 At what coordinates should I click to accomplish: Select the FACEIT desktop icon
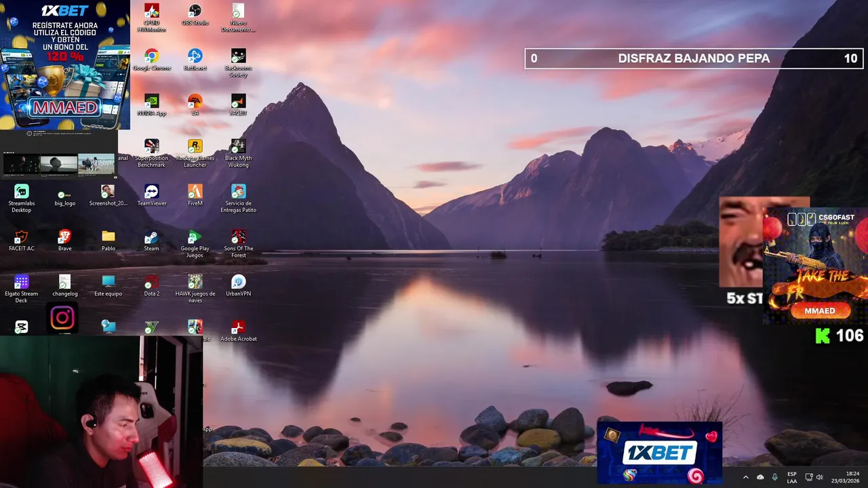[x=238, y=105]
